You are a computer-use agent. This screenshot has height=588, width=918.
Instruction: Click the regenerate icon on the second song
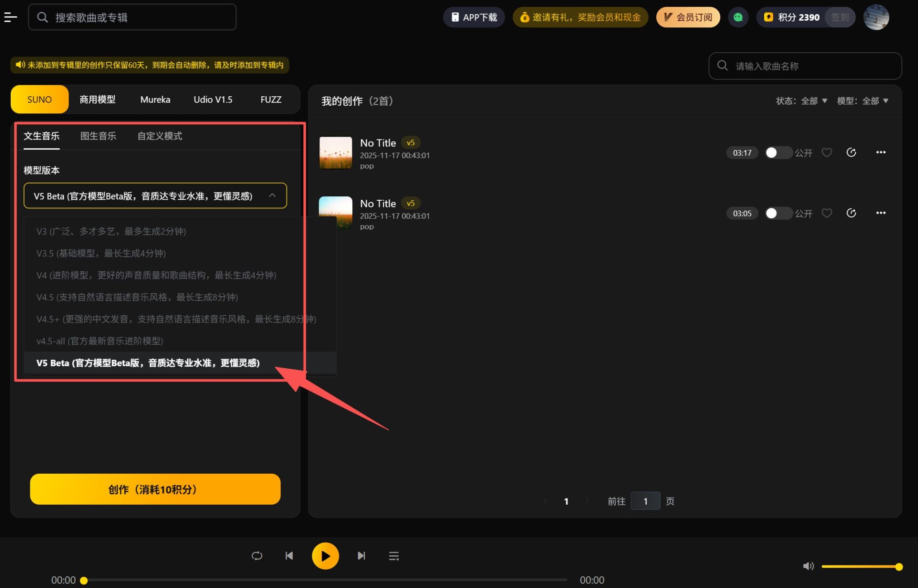[852, 213]
